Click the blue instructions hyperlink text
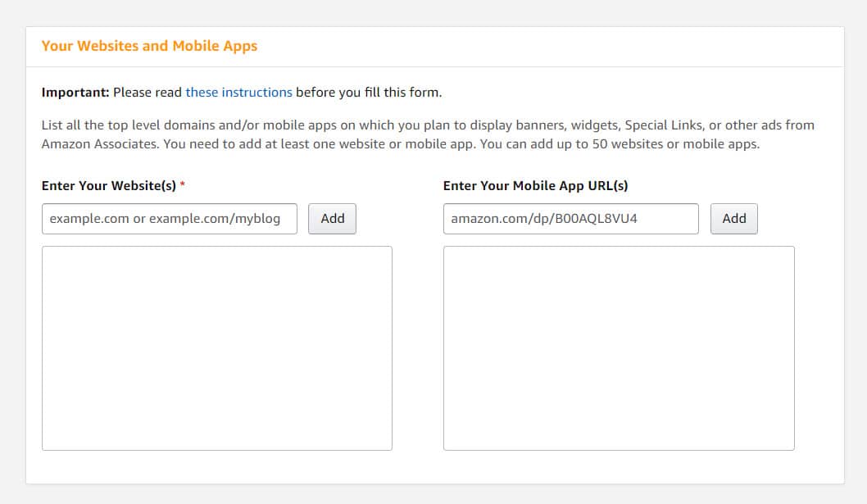The image size is (867, 504). click(238, 92)
